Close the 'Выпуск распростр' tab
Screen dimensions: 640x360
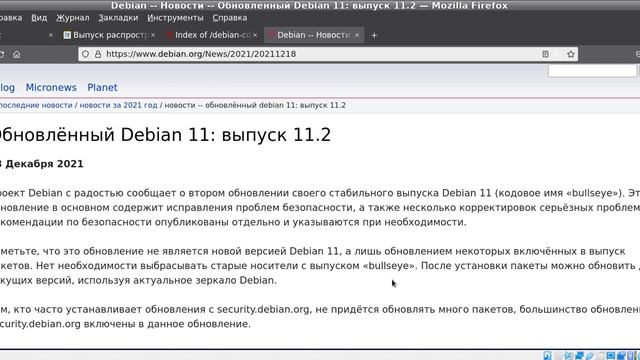(153, 36)
